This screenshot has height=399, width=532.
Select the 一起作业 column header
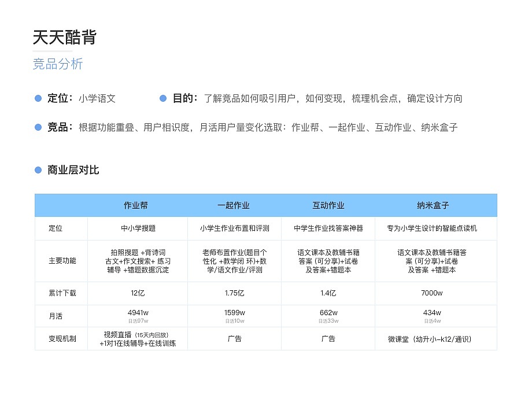pyautogui.click(x=234, y=205)
